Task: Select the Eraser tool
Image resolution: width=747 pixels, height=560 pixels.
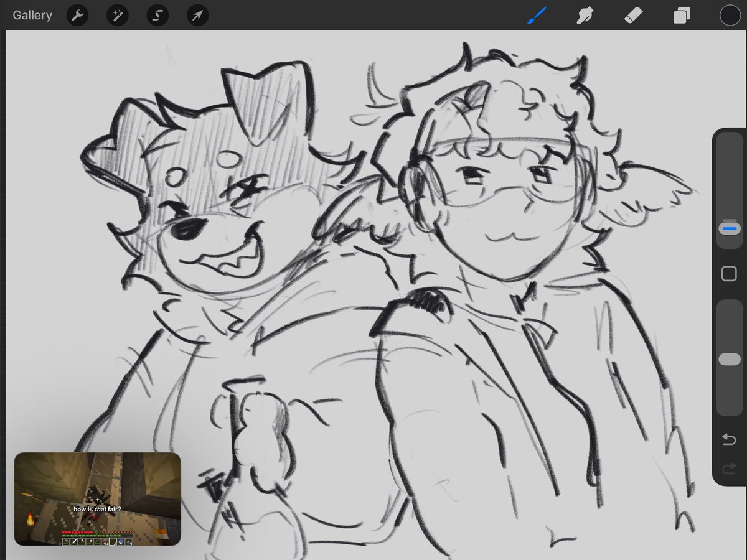Action: [633, 16]
